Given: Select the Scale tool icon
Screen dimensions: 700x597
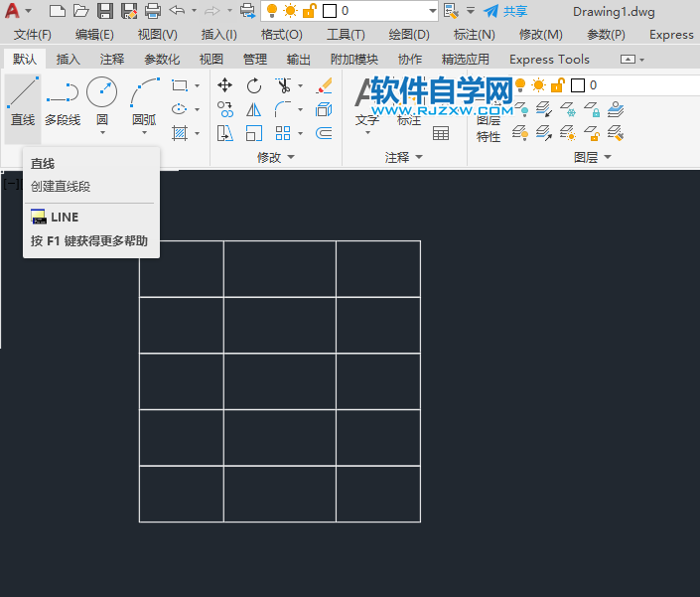Looking at the screenshot, I should (254, 133).
